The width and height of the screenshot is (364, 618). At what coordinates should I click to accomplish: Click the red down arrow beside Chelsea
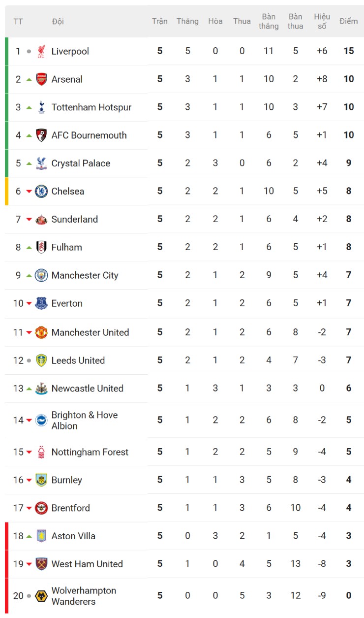pos(29,191)
